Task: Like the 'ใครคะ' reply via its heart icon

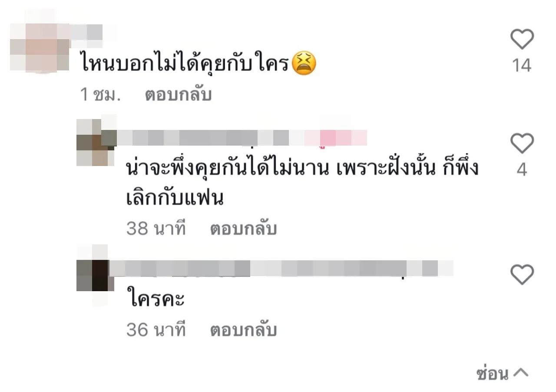Action: (x=522, y=275)
